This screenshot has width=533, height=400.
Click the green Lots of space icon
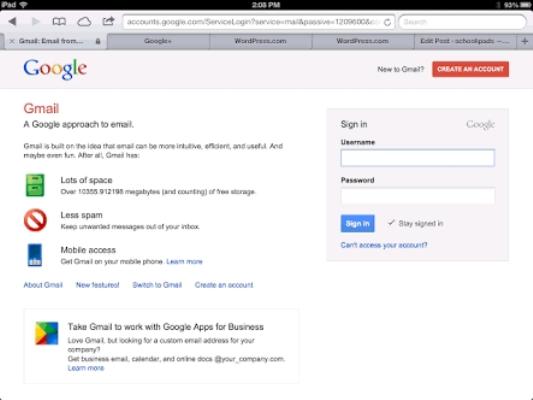pos(35,185)
